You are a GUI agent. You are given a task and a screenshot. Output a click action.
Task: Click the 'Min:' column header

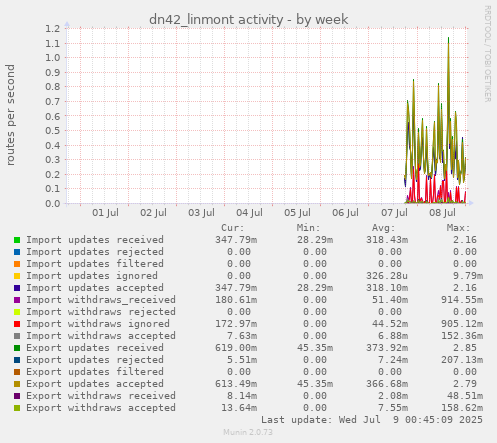[308, 228]
